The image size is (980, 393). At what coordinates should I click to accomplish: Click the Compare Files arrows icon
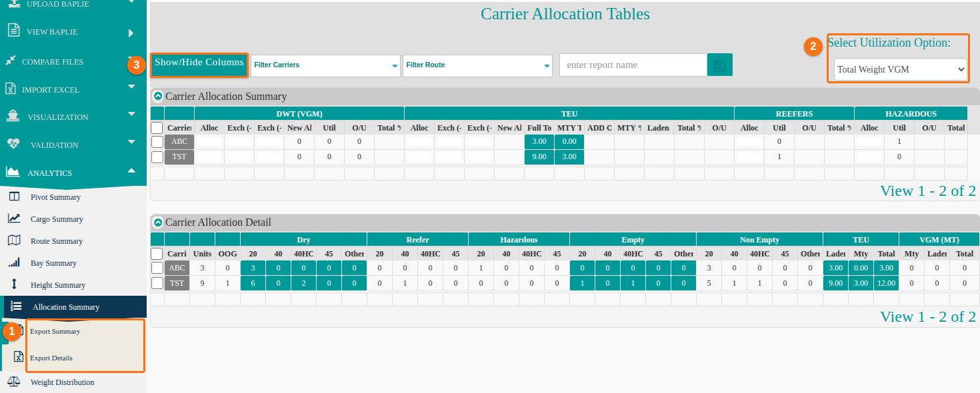pos(10,61)
